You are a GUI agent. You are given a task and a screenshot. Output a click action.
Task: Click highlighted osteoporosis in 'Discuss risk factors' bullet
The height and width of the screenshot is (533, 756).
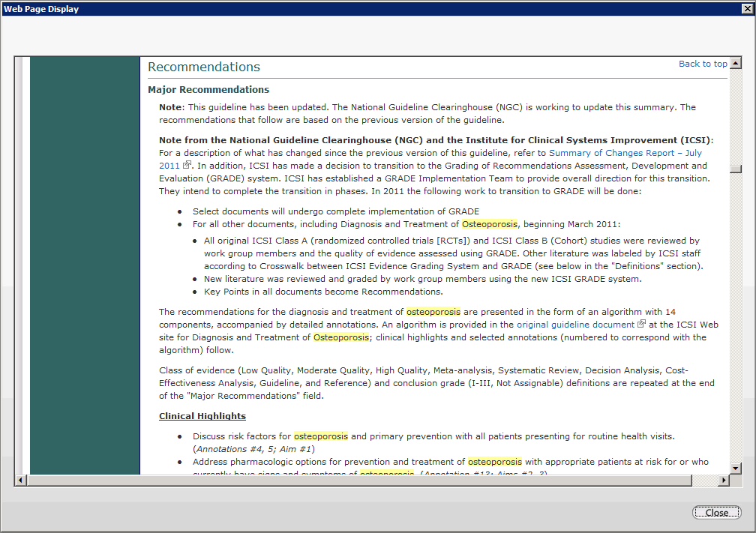click(x=321, y=436)
